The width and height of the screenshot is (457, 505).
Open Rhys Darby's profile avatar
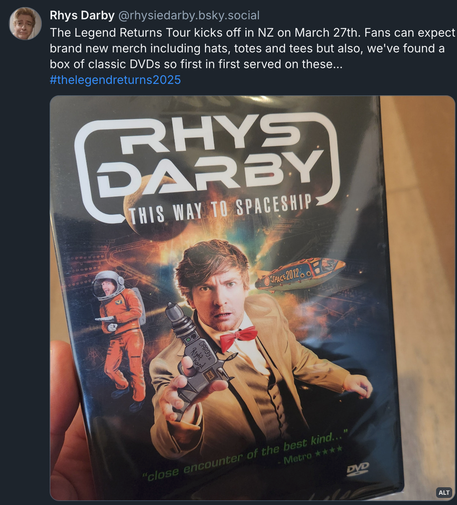pos(25,23)
